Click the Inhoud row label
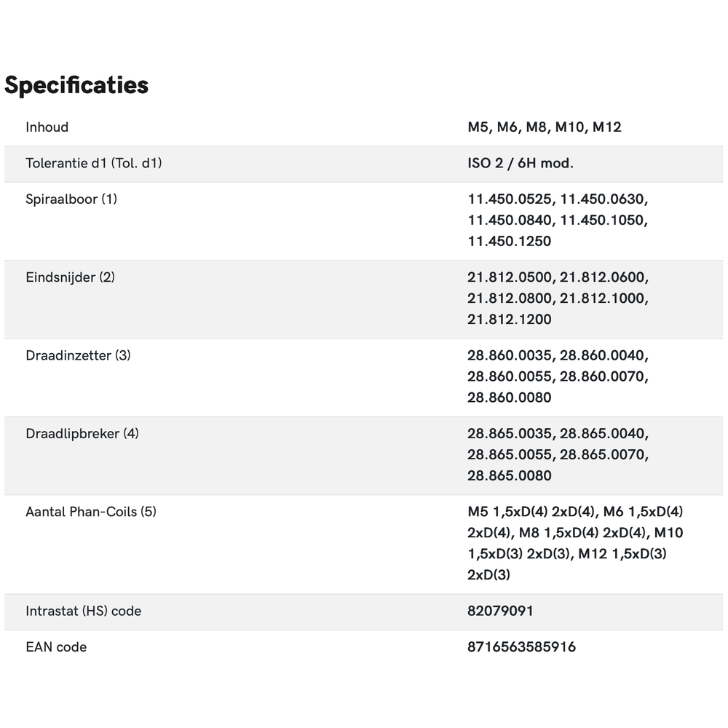Viewport: 728px width, 728px height. click(x=47, y=127)
